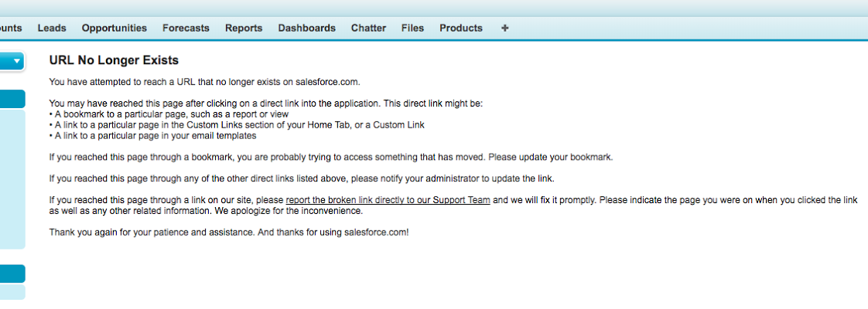Click the line mentioning email templates

click(152, 135)
